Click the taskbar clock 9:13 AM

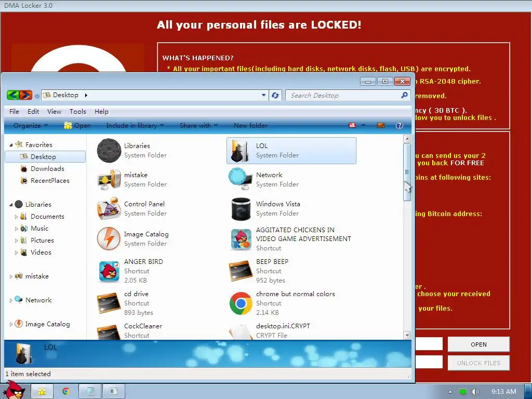(x=503, y=392)
